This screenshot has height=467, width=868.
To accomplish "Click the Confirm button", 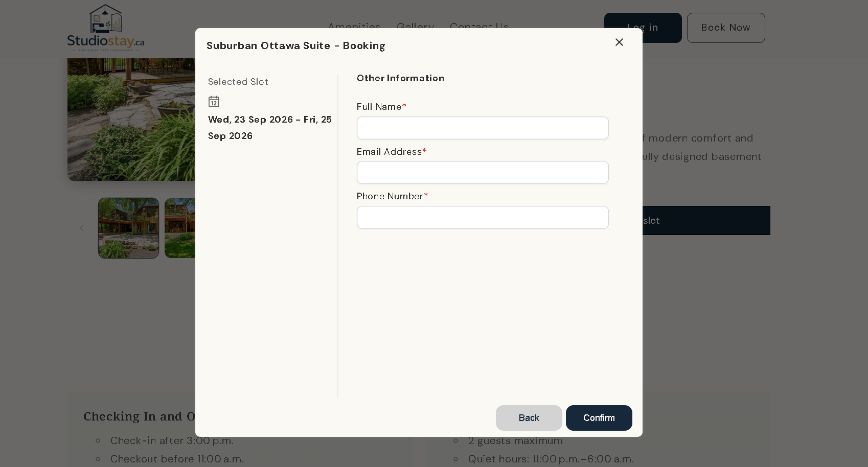I will tap(599, 418).
